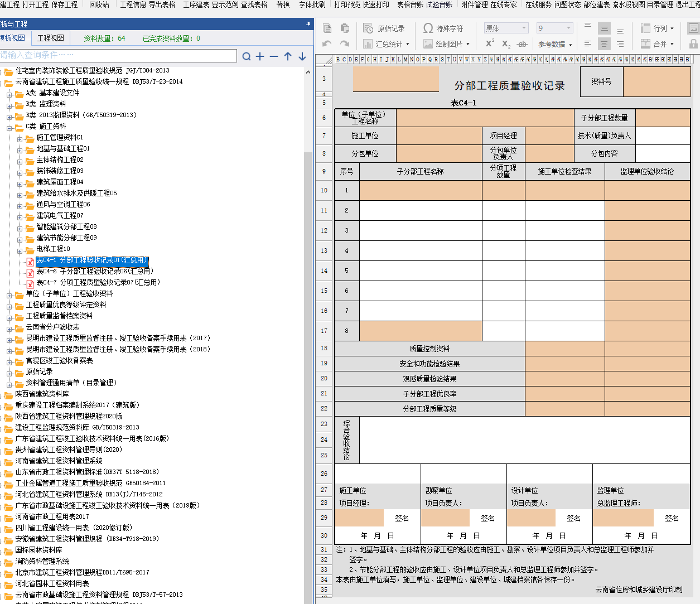The height and width of the screenshot is (604, 700).
Task: Open the 回收站 menu item
Action: tap(99, 4)
